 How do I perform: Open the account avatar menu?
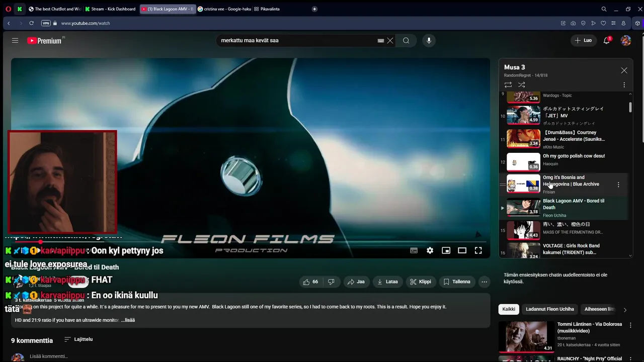tap(626, 40)
